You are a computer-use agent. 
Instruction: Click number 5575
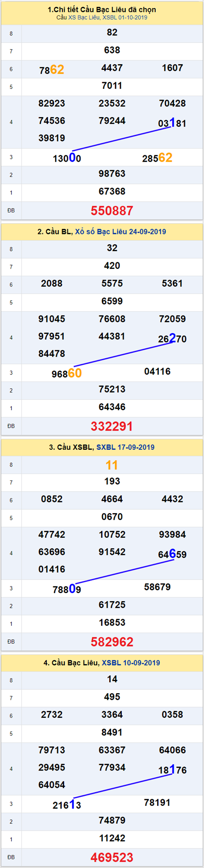pyautogui.click(x=112, y=283)
